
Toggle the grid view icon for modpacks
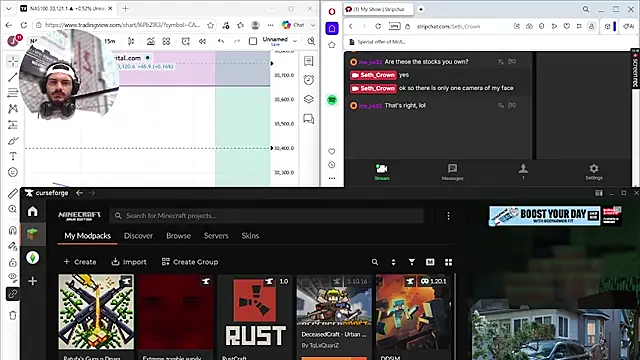tap(448, 262)
